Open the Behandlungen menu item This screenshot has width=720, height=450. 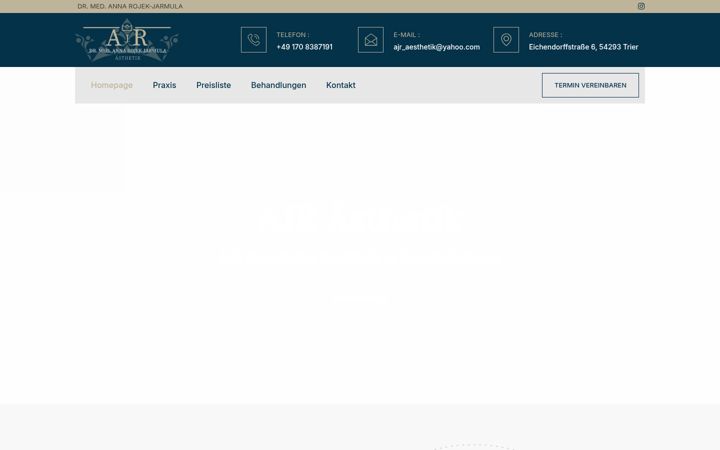point(278,85)
